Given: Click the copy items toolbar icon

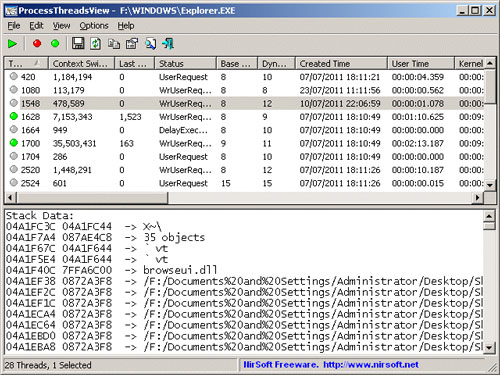Looking at the screenshot, I should [x=114, y=44].
